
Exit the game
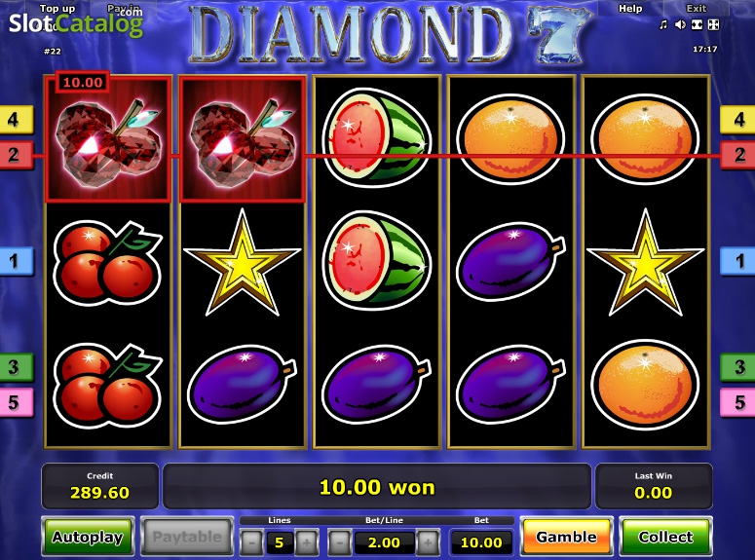click(x=697, y=8)
